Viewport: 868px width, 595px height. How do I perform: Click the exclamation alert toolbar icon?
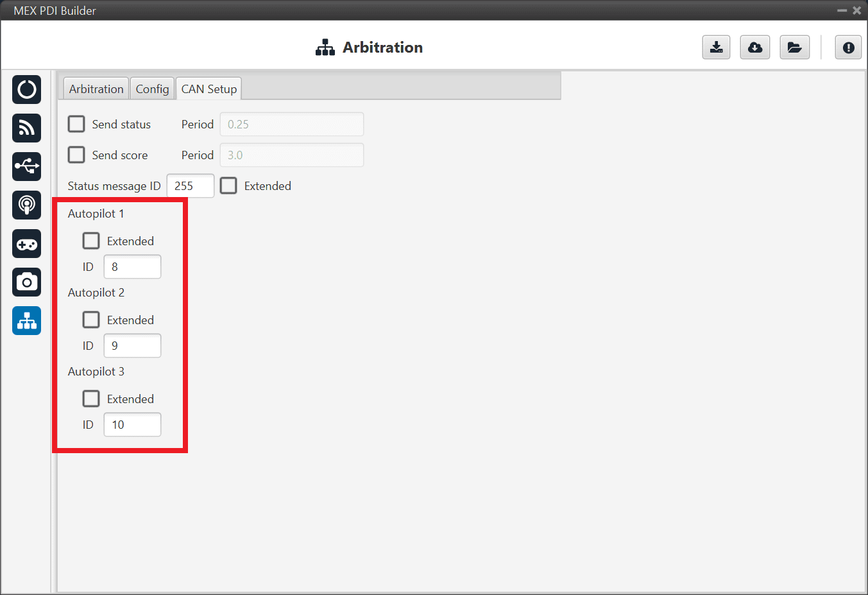(848, 47)
